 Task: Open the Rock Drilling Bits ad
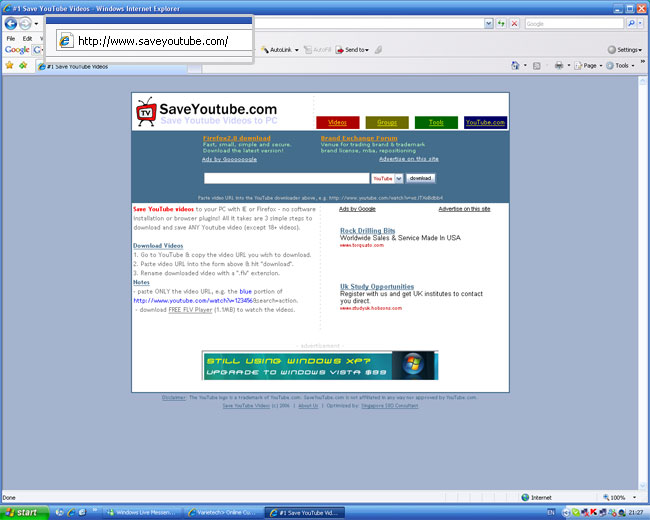(x=367, y=231)
